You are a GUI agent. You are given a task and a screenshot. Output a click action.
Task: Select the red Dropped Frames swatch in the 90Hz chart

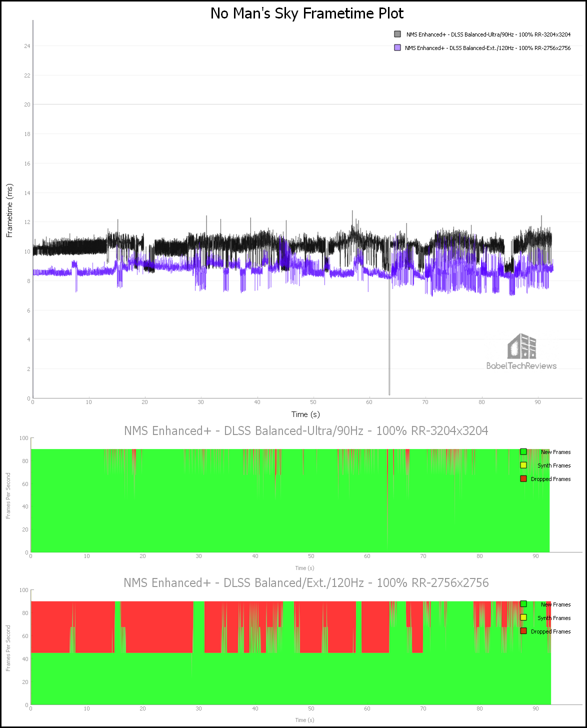coord(523,479)
